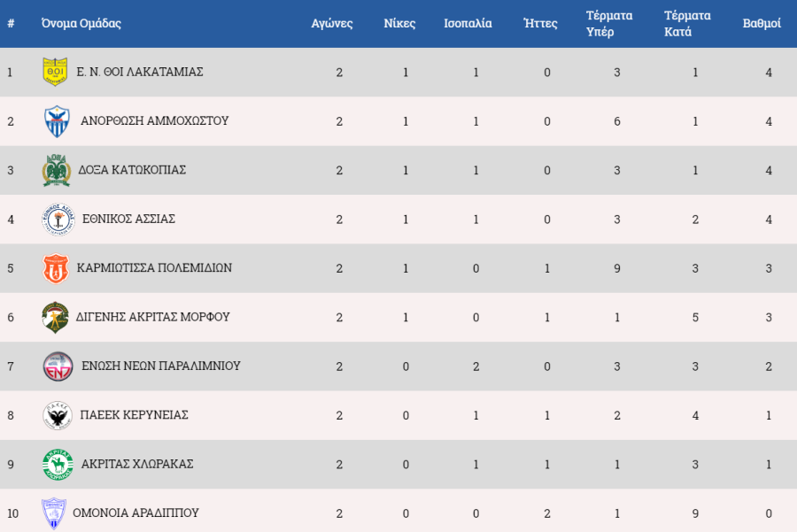Sort by Τέρματα Κατά column header
Screen dimensions: 797x532
click(687, 23)
